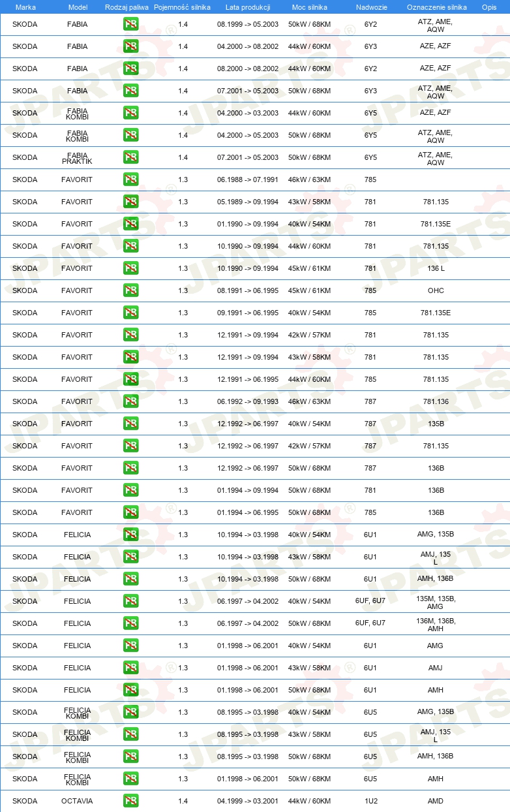
Task: Click the body code 1U2
Action: click(x=370, y=801)
